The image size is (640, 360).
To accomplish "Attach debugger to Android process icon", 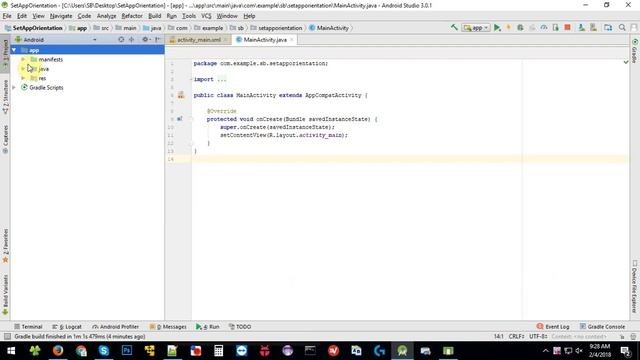I will coord(556,28).
